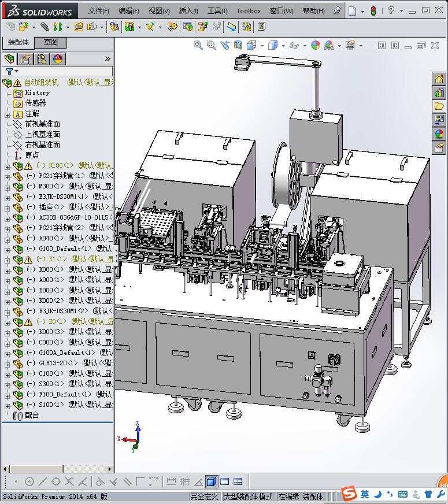448x504 pixels.
Task: Toggle the Section View icon
Action: (x=238, y=45)
